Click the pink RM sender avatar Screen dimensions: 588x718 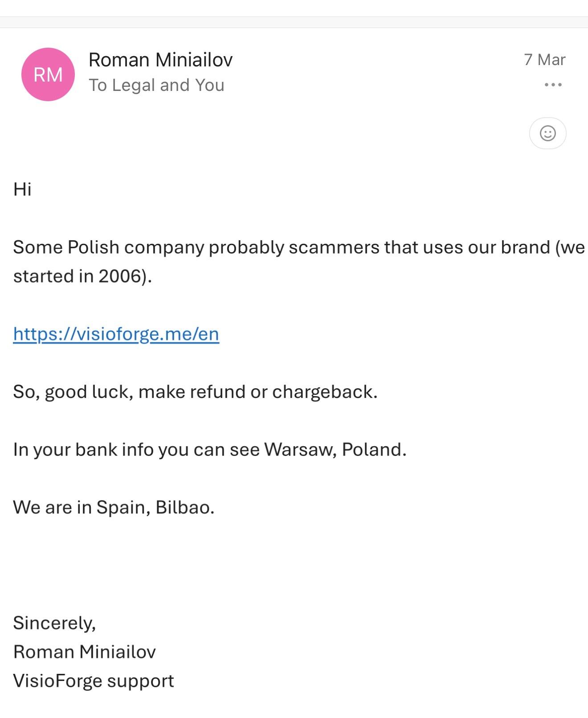coord(48,74)
